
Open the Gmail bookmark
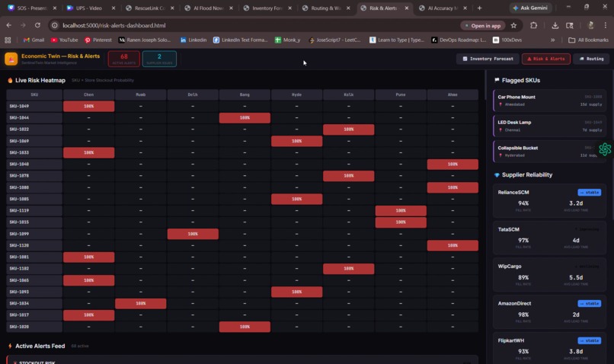click(34, 40)
